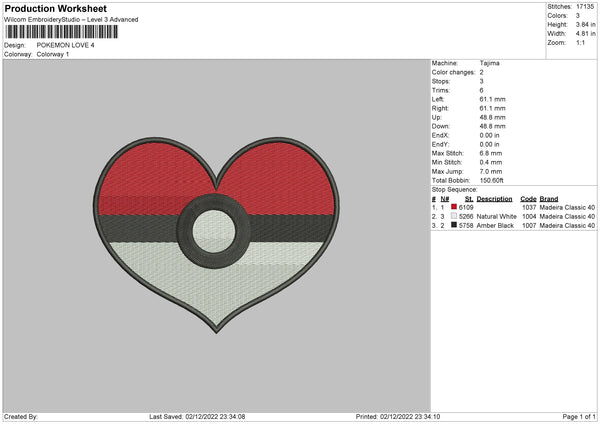Click the 'Created By:' footer label
The width and height of the screenshot is (600, 424).
tap(21, 417)
